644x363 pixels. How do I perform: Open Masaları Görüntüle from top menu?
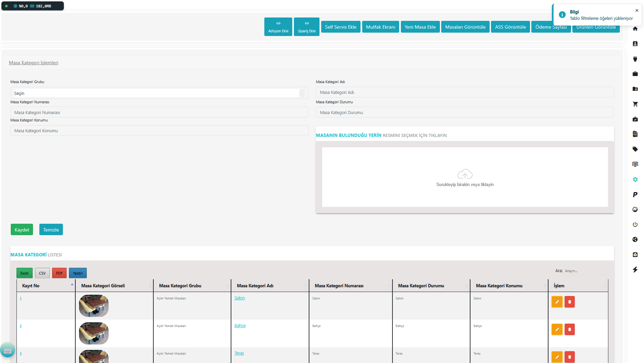pos(465,27)
